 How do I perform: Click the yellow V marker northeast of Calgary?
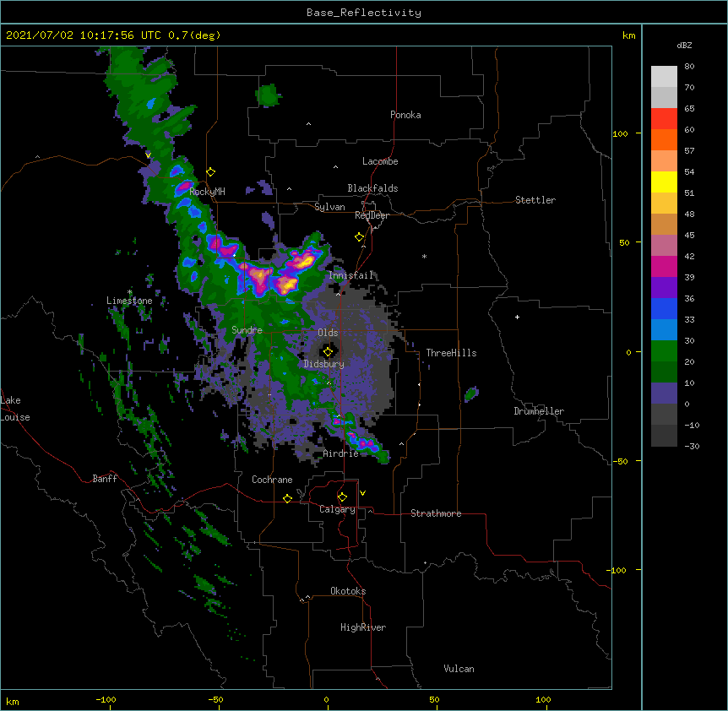(x=362, y=493)
